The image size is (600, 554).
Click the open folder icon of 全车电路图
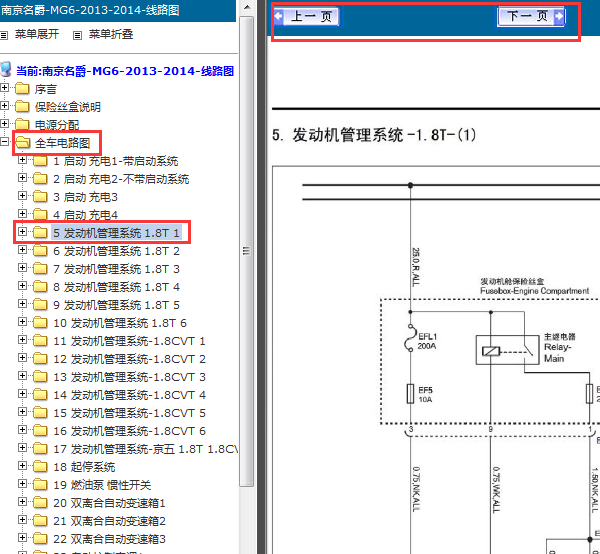[x=23, y=142]
